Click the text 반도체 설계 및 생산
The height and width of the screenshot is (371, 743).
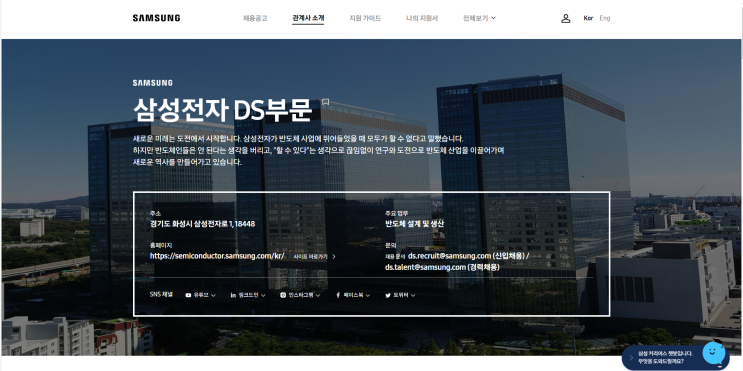coord(415,224)
